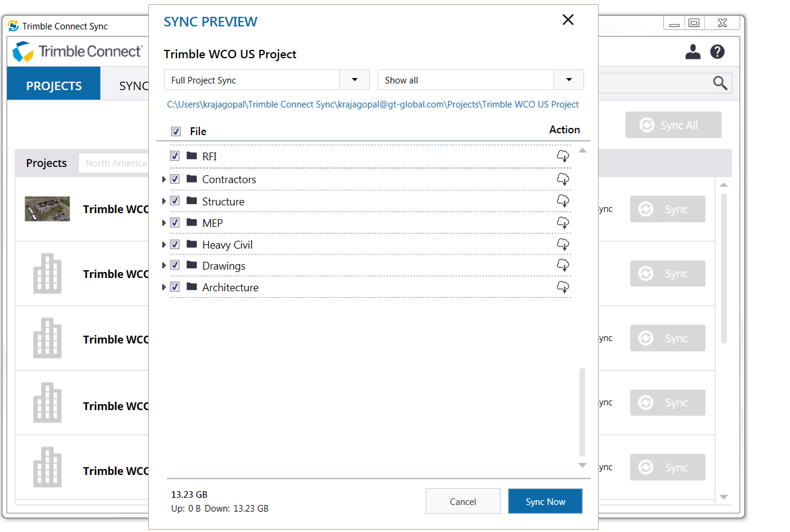The width and height of the screenshot is (790, 532).
Task: Cancel the sync preview
Action: click(x=463, y=501)
